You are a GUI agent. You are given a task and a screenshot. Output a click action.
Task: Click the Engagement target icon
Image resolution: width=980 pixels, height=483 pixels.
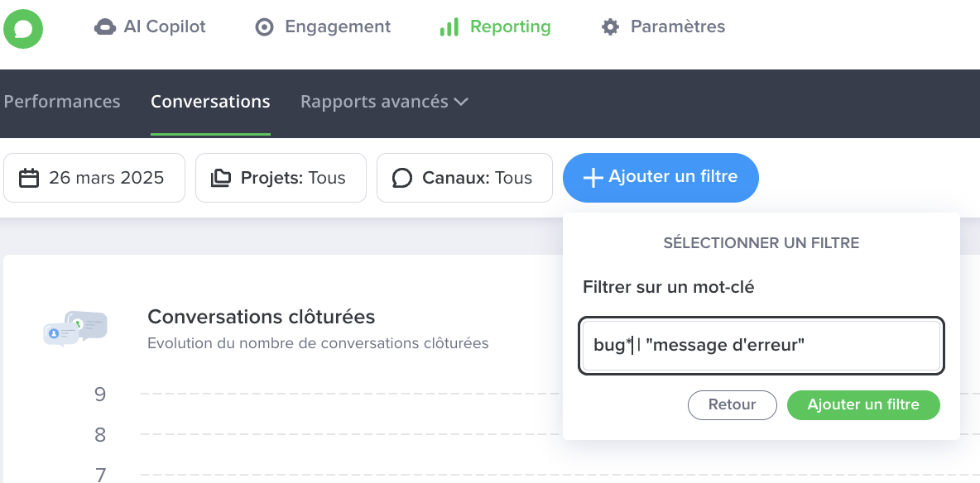[264, 26]
